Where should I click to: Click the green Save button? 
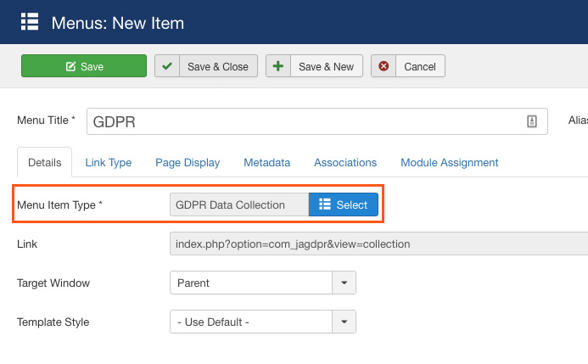84,66
